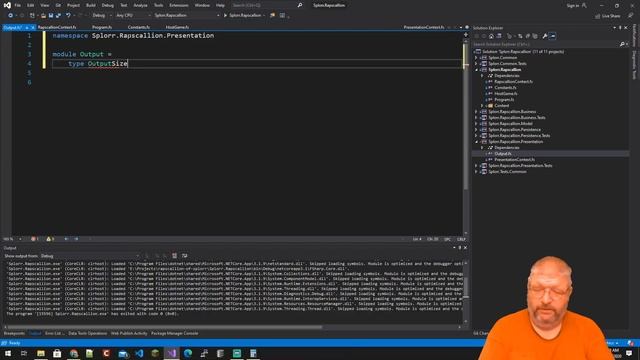The image size is (640, 360).
Task: Click the Visual Studio taskbar icon
Action: click(171, 353)
